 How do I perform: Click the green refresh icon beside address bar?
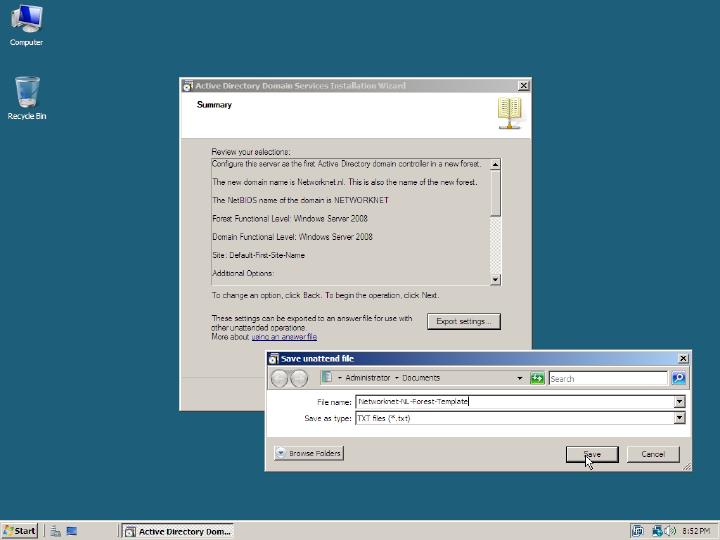537,378
